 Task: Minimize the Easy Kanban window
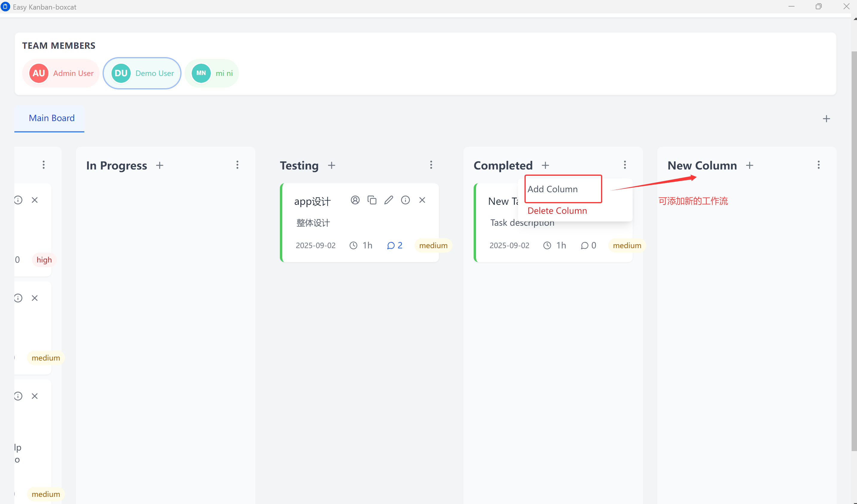(x=792, y=7)
